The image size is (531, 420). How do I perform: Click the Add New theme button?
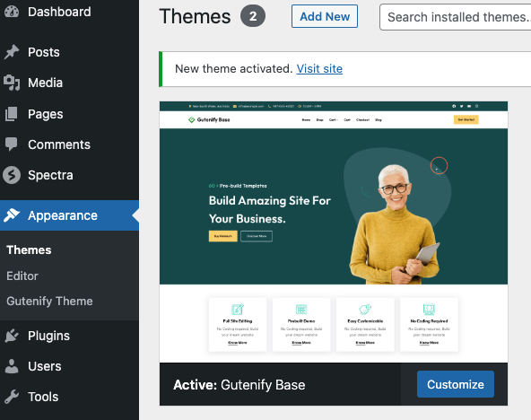click(x=325, y=16)
